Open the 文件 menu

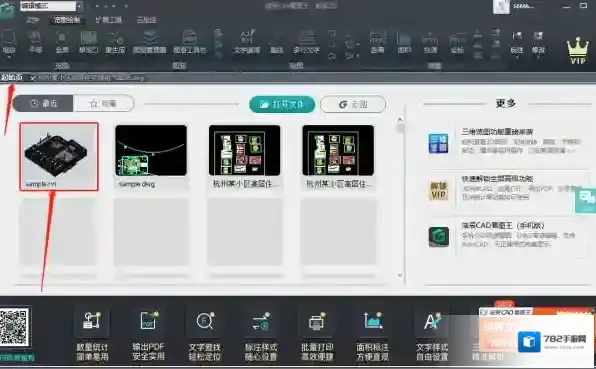click(33, 20)
